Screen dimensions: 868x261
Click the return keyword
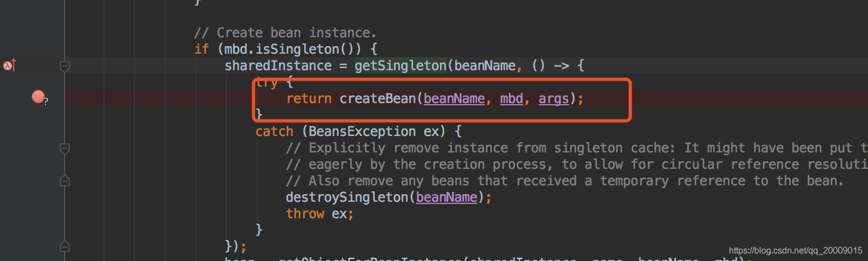tap(309, 99)
